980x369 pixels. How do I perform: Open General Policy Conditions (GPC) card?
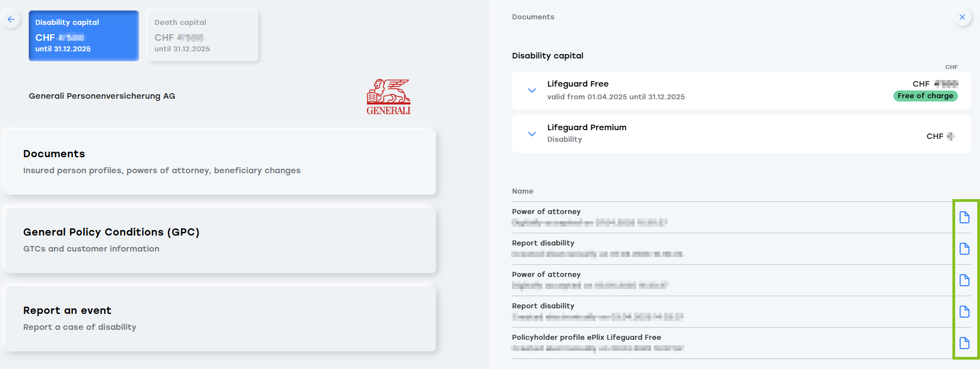tap(221, 240)
